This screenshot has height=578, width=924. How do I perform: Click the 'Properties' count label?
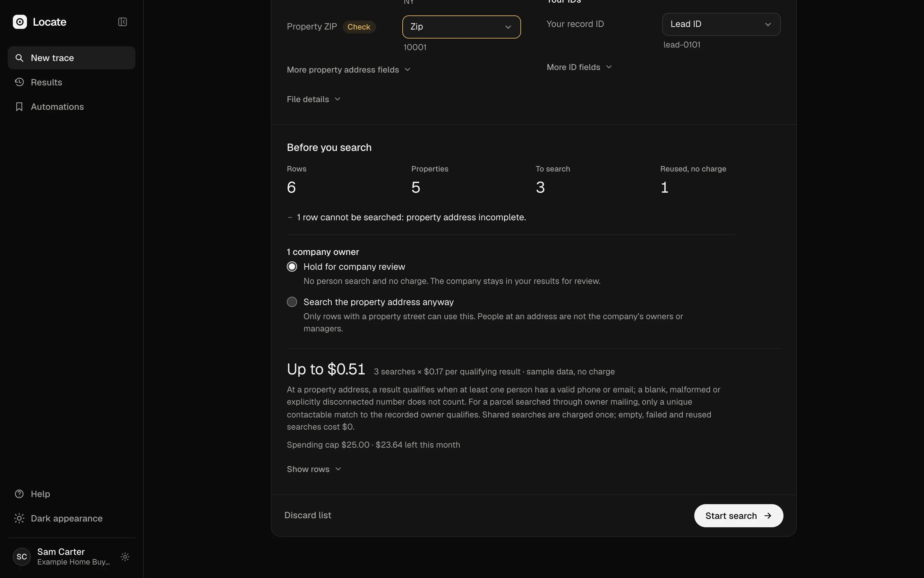click(x=430, y=169)
